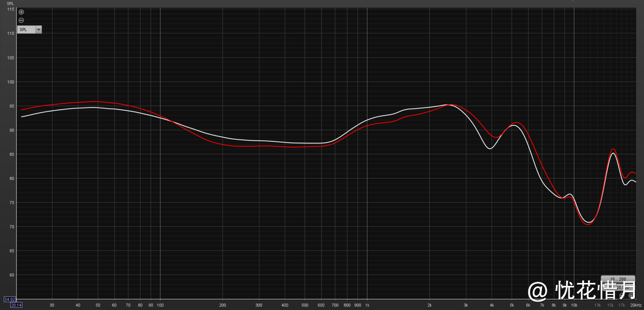This screenshot has height=310, width=644.
Task: Set frequency range to 10..200
Action: 618,279
